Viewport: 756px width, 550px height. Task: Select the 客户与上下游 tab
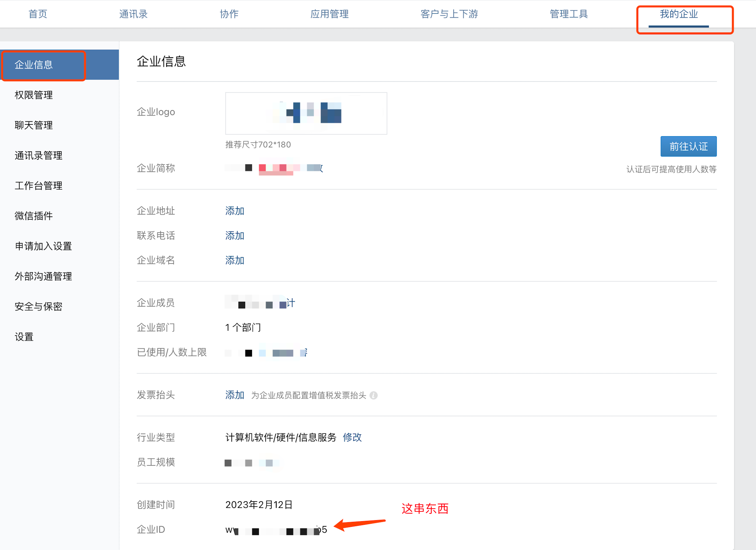[449, 14]
